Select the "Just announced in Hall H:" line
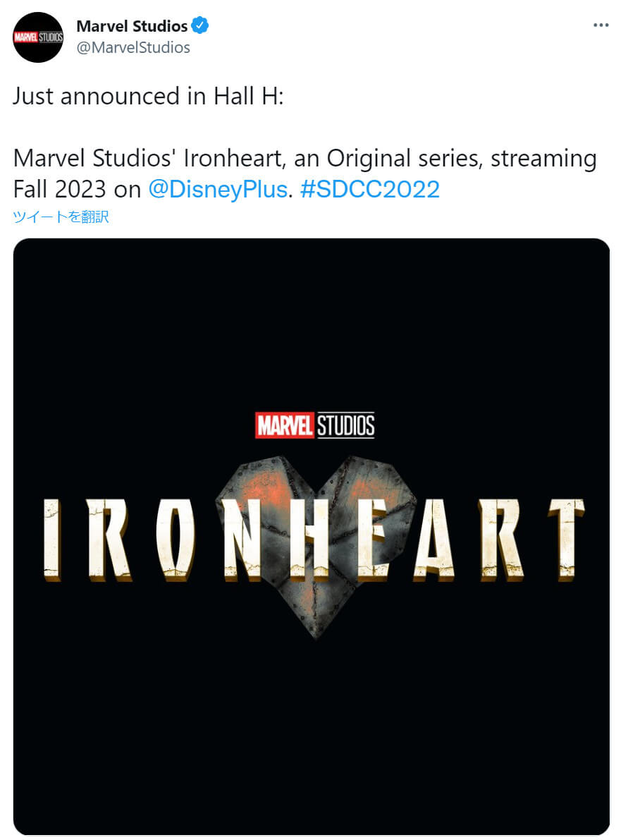The image size is (628, 840). tap(148, 97)
